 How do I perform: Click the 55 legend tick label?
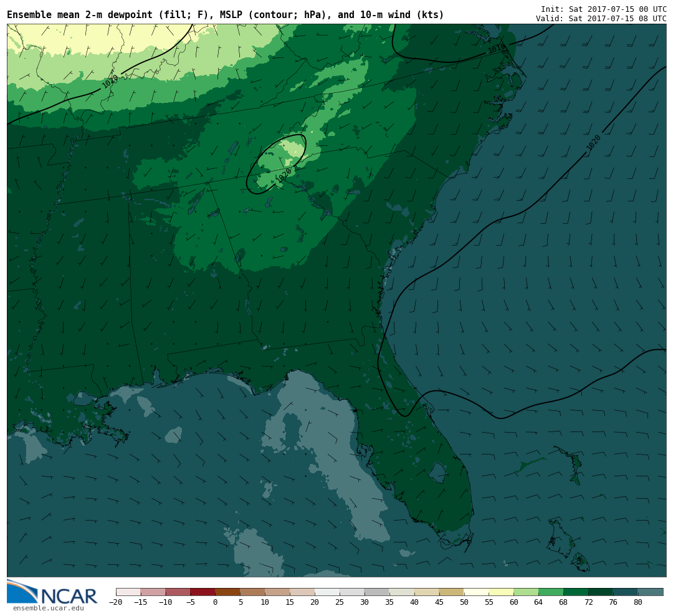pyautogui.click(x=489, y=602)
